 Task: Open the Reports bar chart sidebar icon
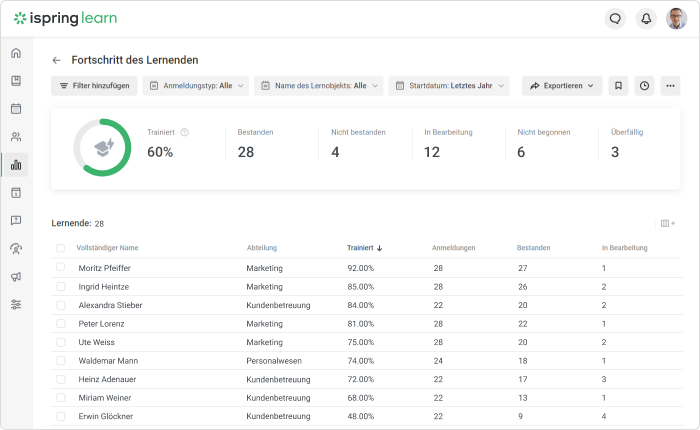coord(16,165)
